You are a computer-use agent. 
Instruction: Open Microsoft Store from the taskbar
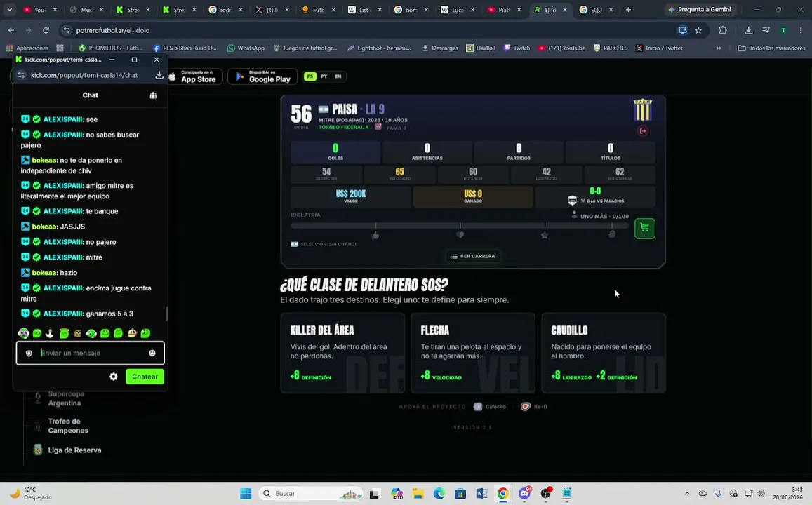point(460,494)
